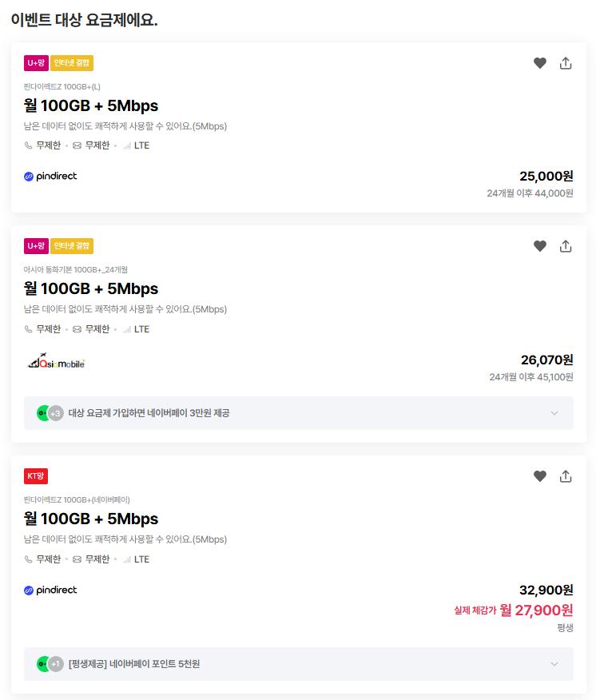596x700 pixels.
Task: Like the first pindirect U+ plan (heart)
Action: pos(540,63)
